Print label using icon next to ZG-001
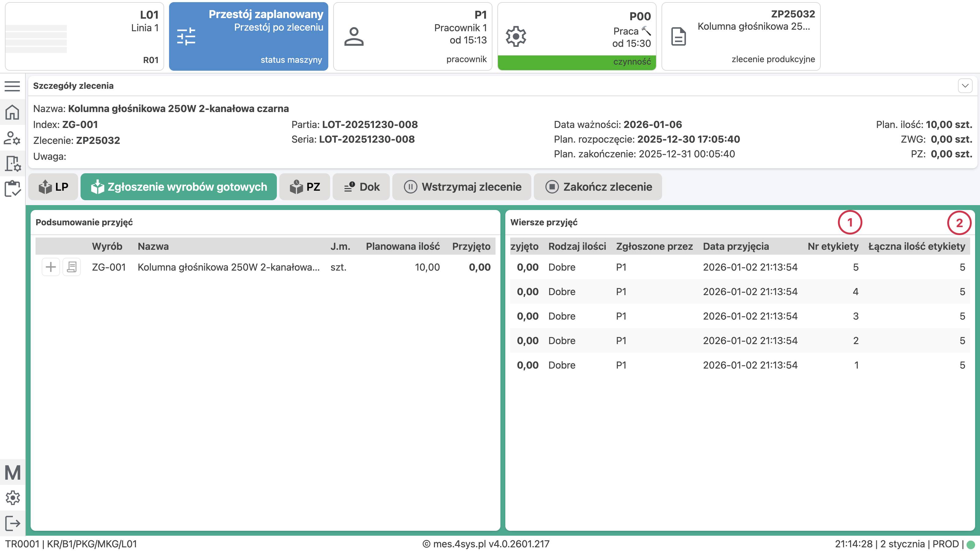The width and height of the screenshot is (980, 551). (x=72, y=267)
